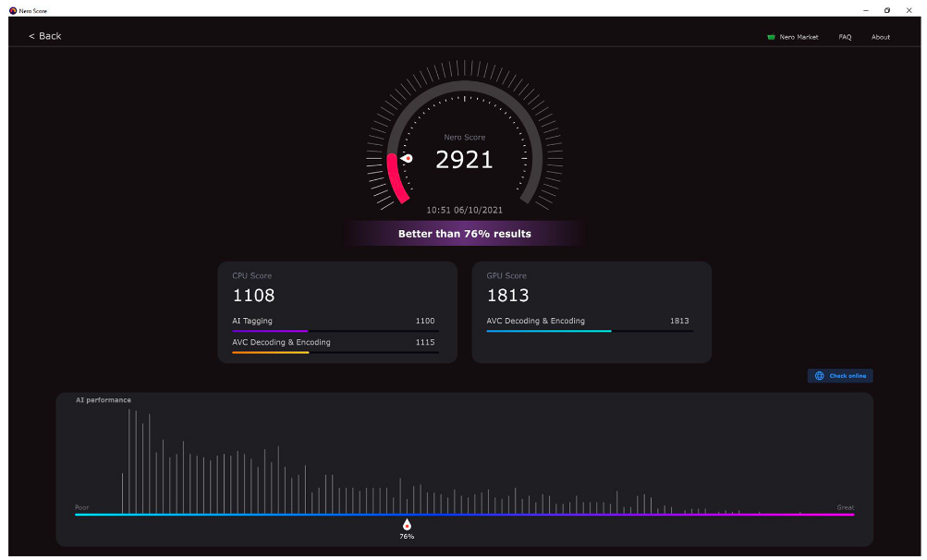Close the Nero Score window

(909, 11)
